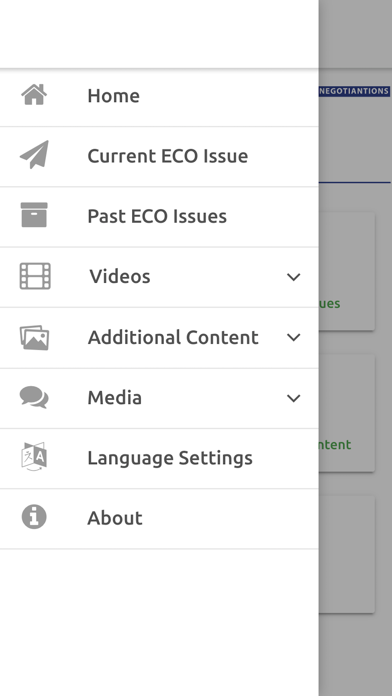The image size is (392, 696).
Task: Expand the Additional Content chevron
Action: tap(293, 337)
